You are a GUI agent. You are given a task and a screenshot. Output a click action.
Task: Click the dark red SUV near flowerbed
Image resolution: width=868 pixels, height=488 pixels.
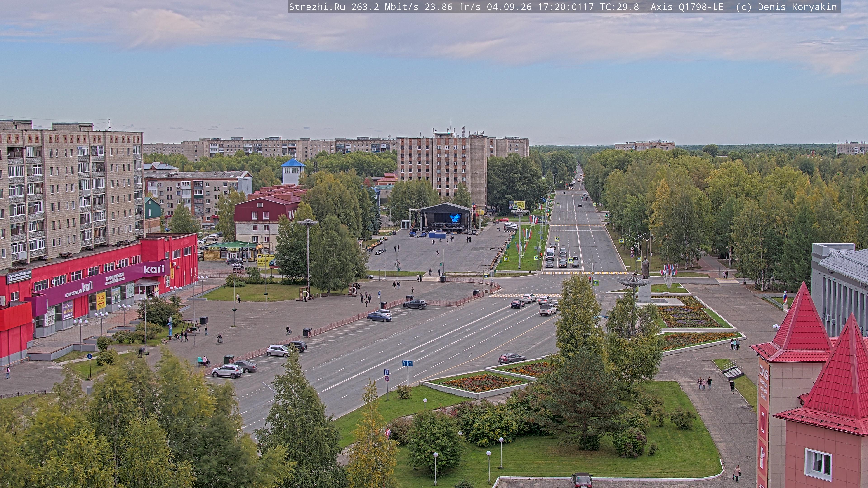(512, 358)
